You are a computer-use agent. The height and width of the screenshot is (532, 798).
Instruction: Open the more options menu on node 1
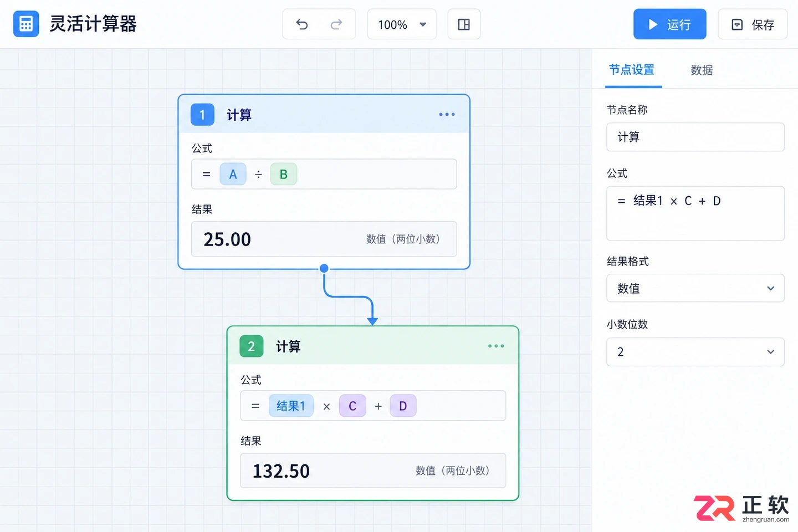click(x=447, y=115)
